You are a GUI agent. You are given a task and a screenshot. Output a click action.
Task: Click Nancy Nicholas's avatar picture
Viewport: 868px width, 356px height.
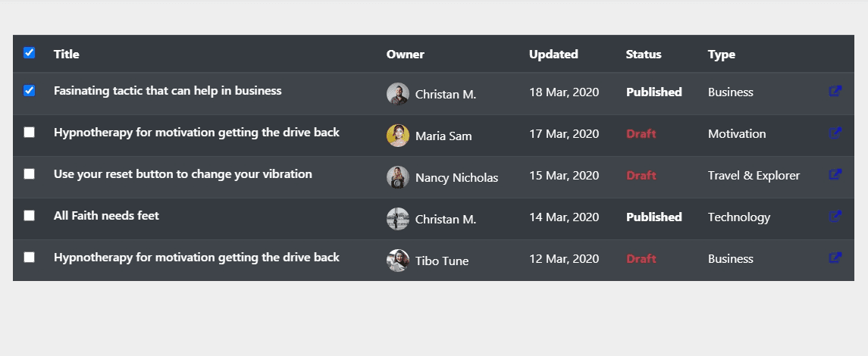(x=397, y=177)
